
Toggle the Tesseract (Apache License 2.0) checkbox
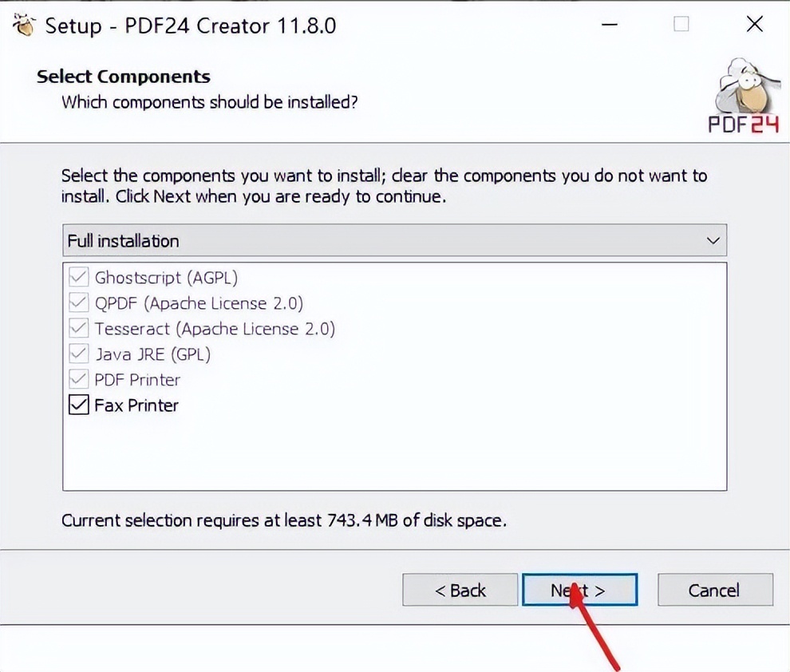tap(78, 329)
